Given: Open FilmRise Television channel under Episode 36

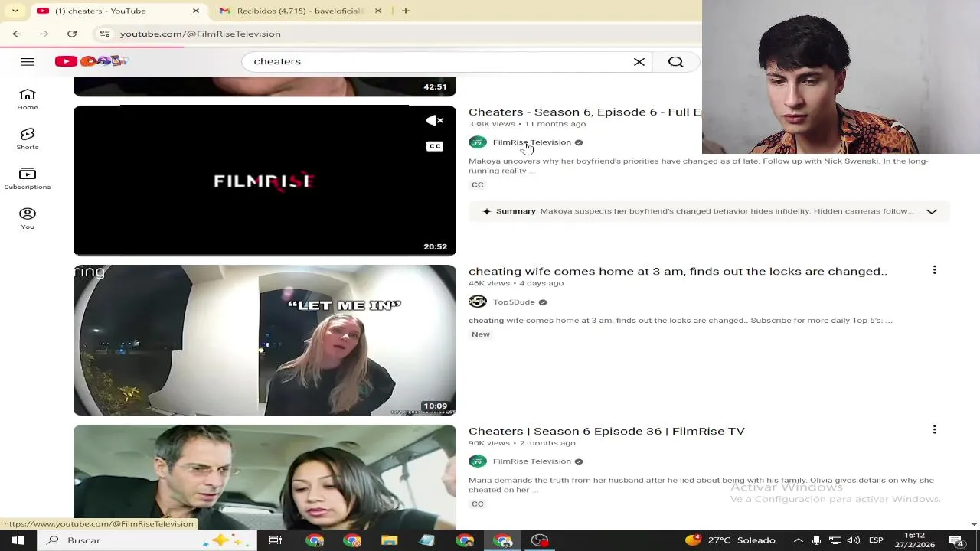Looking at the screenshot, I should tap(532, 461).
